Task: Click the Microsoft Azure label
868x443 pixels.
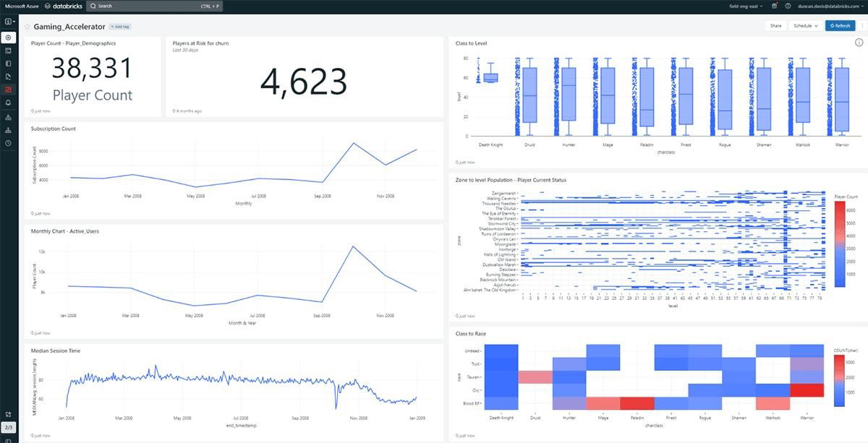Action: point(22,6)
